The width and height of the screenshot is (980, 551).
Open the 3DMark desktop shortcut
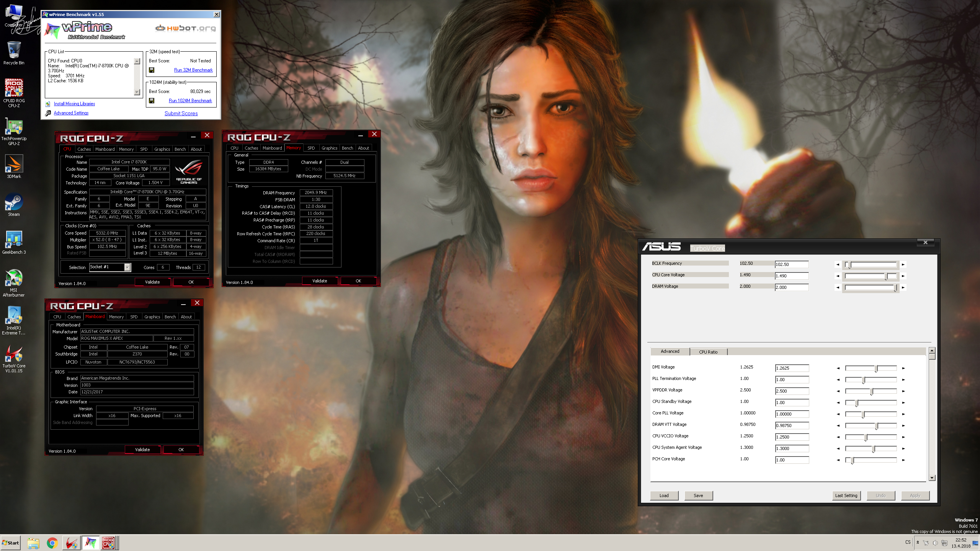coord(14,166)
